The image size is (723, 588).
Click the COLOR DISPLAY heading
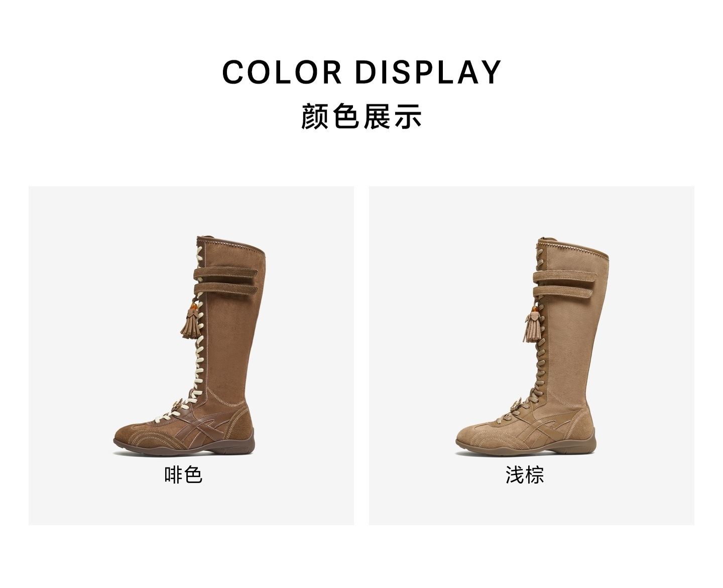pyautogui.click(x=361, y=72)
